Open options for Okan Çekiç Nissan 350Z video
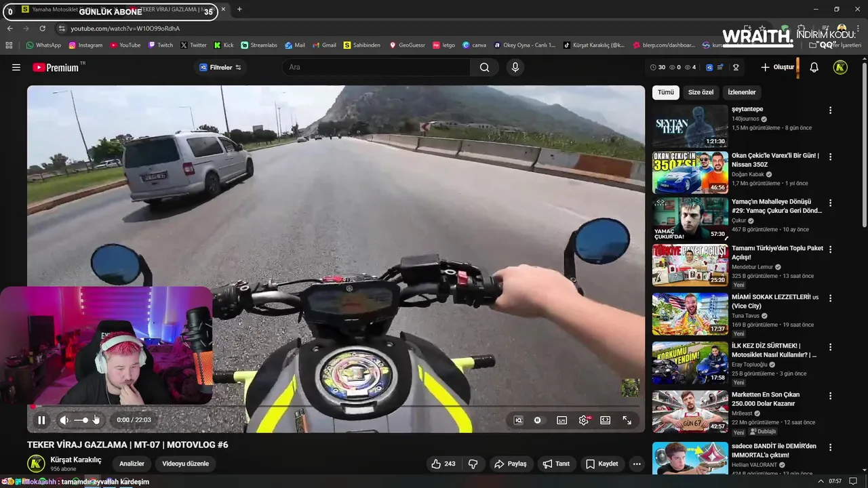 [830, 157]
